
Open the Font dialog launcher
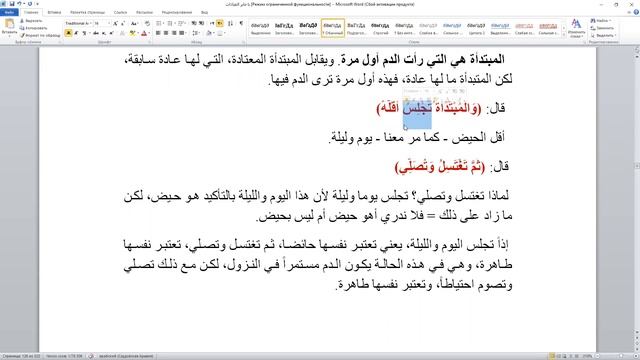point(149,42)
